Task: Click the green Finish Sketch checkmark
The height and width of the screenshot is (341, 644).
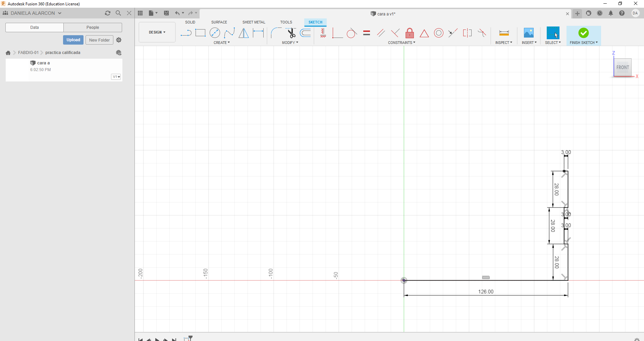Action: click(583, 33)
